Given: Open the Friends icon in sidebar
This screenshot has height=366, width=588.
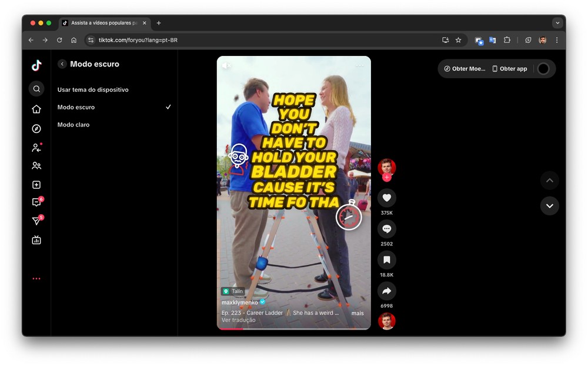Looking at the screenshot, I should tap(36, 166).
